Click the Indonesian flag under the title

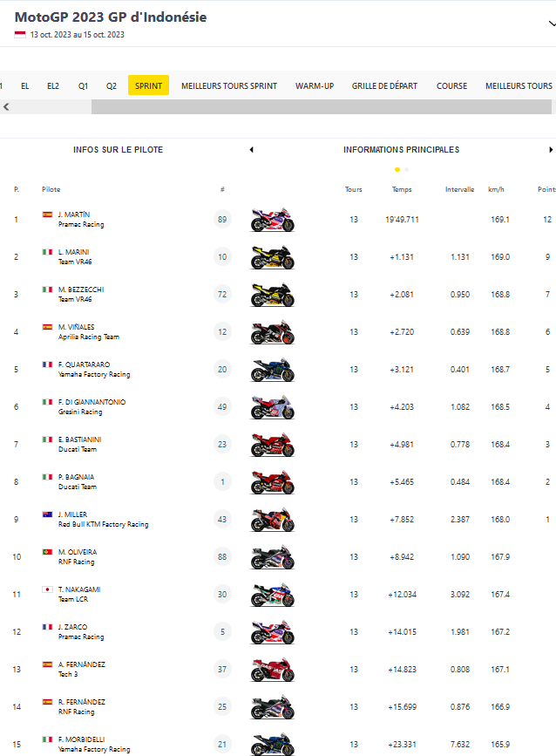click(x=20, y=35)
